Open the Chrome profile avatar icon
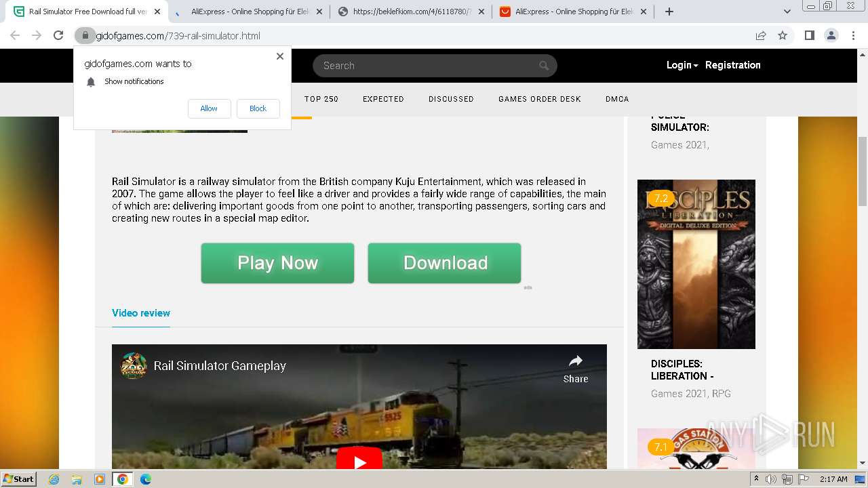The height and width of the screenshot is (488, 868). tap(831, 35)
